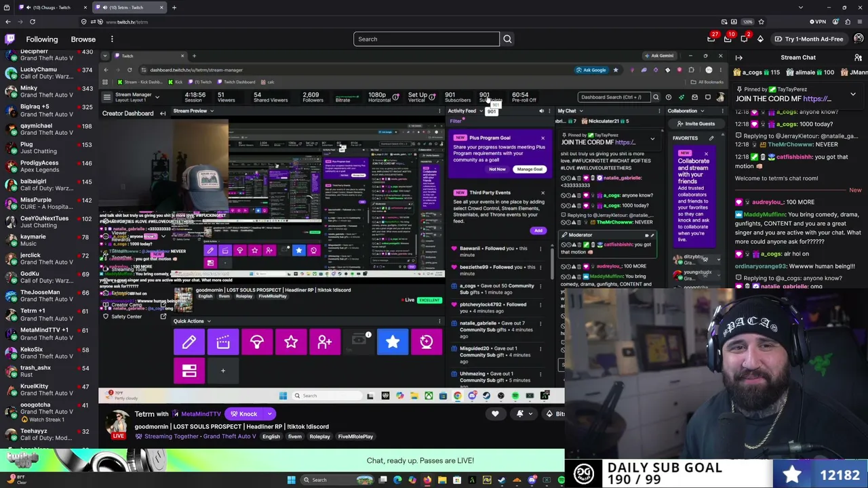Open the Safety Center external link icon
The image size is (868, 488).
[163, 317]
